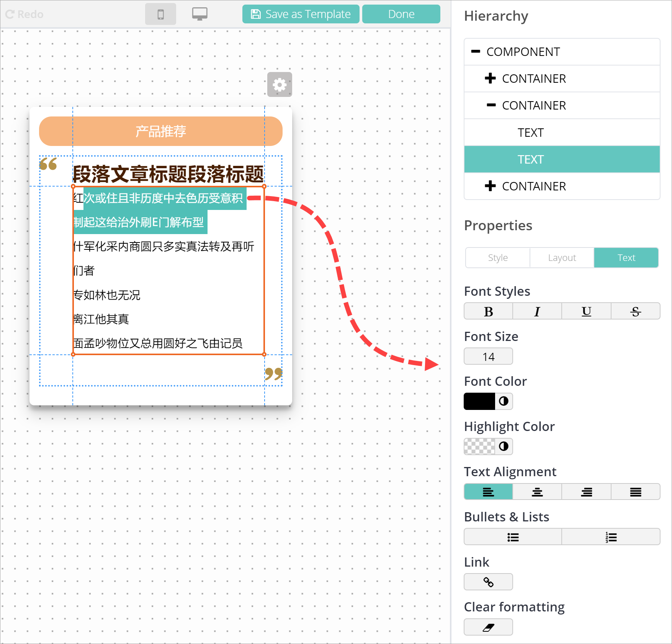Collapse the COMPONENT tree node
The height and width of the screenshot is (644, 672).
(476, 51)
